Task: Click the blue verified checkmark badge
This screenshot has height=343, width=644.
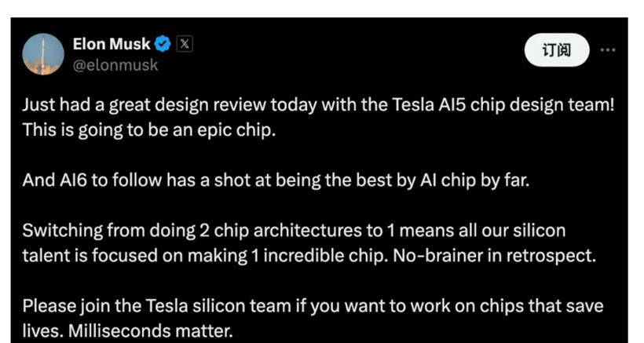Action: (163, 44)
